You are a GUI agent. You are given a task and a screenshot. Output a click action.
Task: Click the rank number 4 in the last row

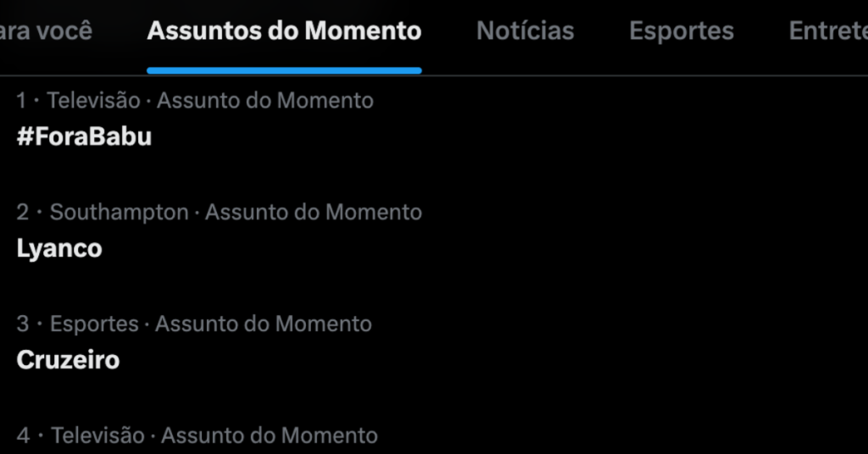click(23, 435)
